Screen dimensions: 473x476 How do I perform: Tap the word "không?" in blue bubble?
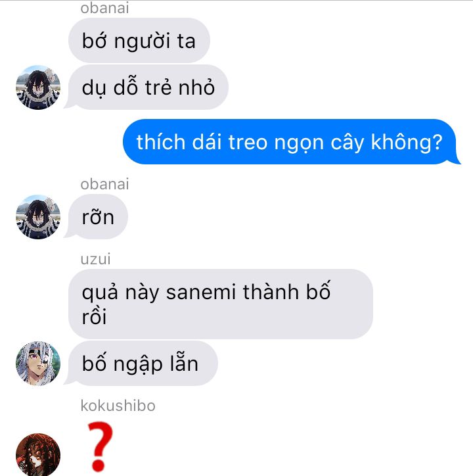point(407,143)
